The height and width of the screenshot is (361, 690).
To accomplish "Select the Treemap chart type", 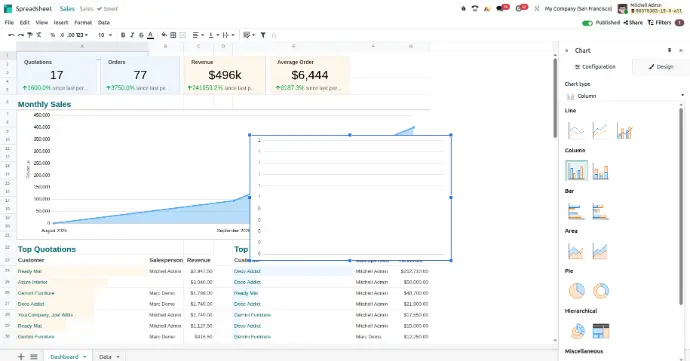I will coord(600,331).
